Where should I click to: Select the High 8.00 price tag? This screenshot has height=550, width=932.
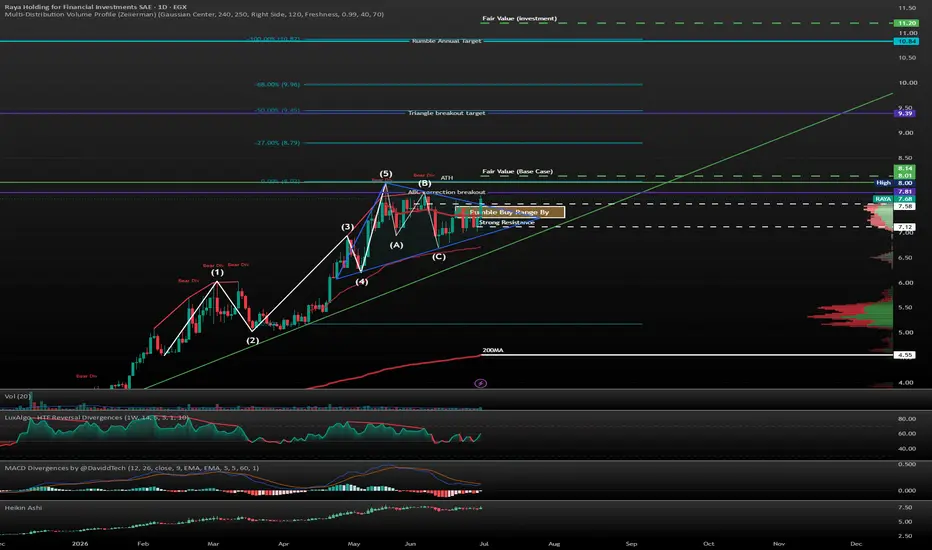[894, 183]
